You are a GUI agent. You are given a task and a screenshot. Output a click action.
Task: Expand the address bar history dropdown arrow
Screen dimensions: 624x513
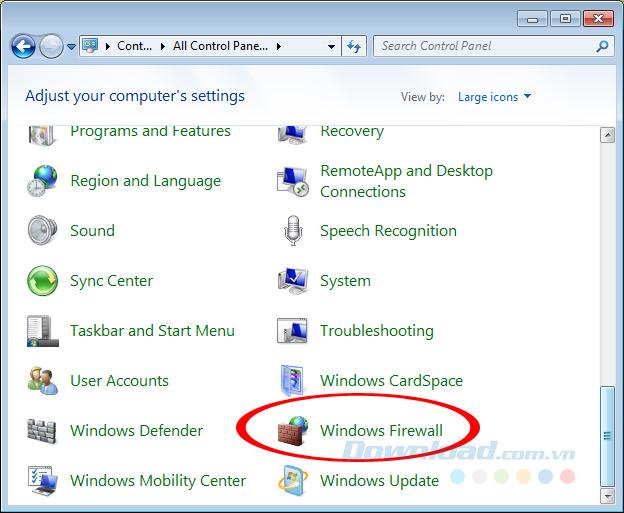pyautogui.click(x=332, y=46)
